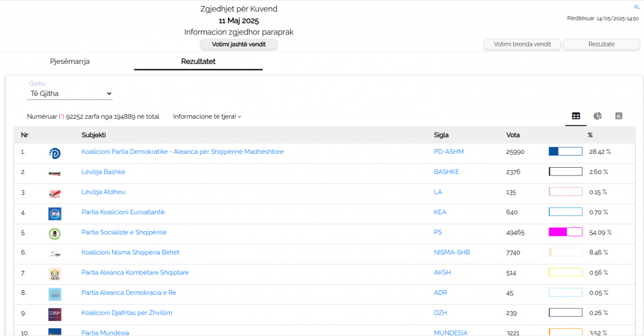
Task: Click the Vota column header
Action: (x=513, y=135)
